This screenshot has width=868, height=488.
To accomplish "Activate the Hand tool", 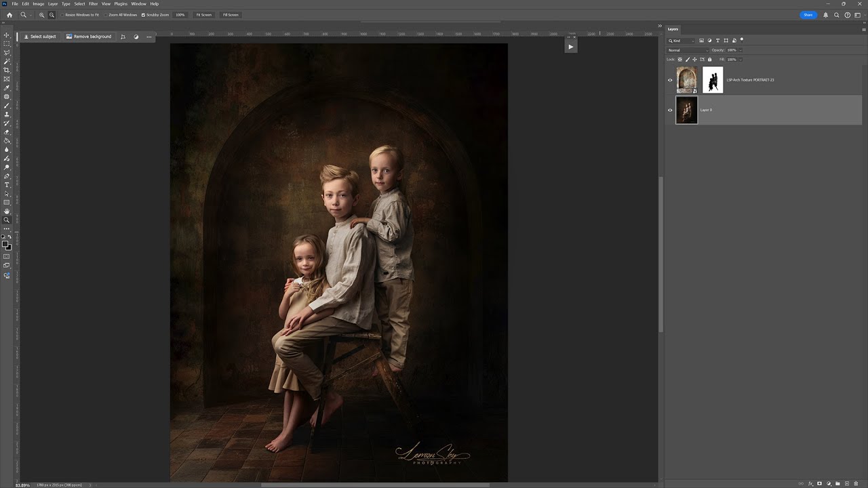I will (x=7, y=211).
